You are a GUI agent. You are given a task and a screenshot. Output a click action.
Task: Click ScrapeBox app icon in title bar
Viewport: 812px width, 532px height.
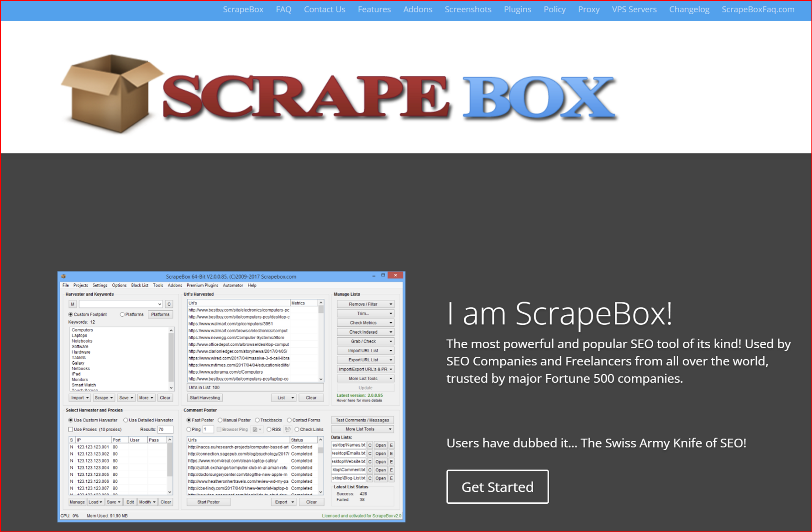[63, 276]
